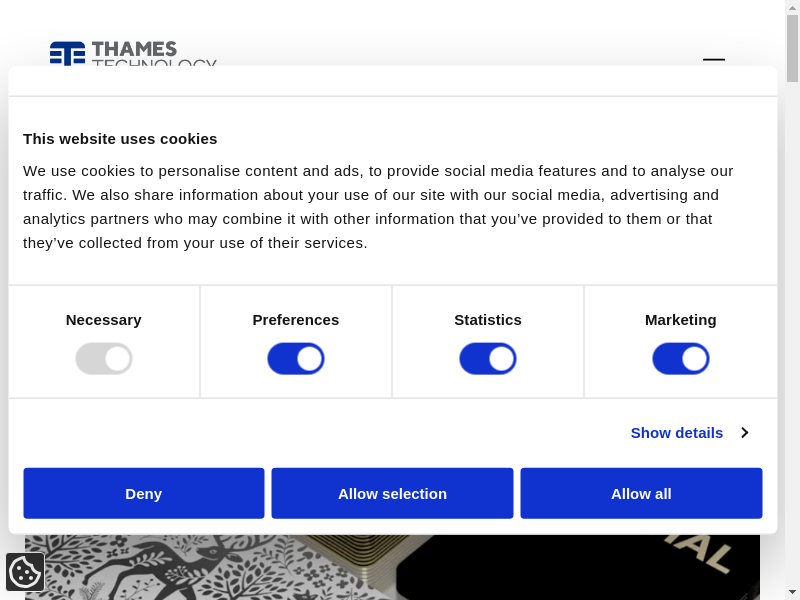Disable the Statistics cookie switch
The height and width of the screenshot is (600, 800).
click(x=488, y=359)
